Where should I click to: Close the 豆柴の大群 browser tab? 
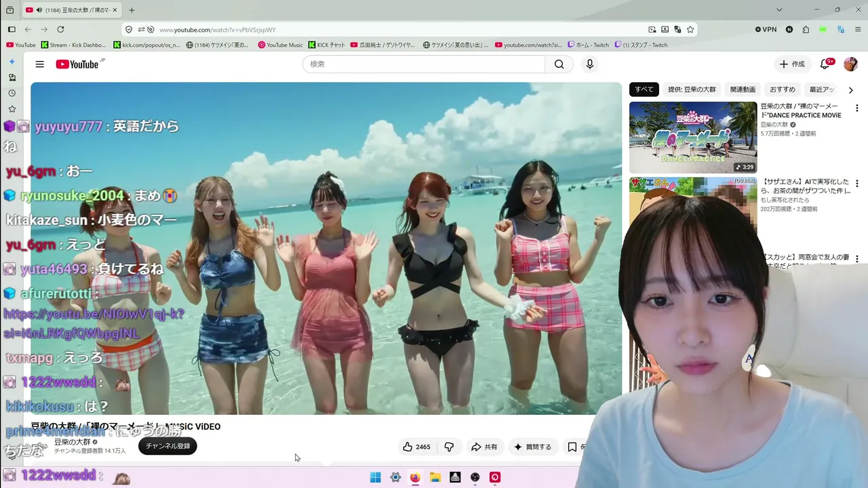[115, 10]
